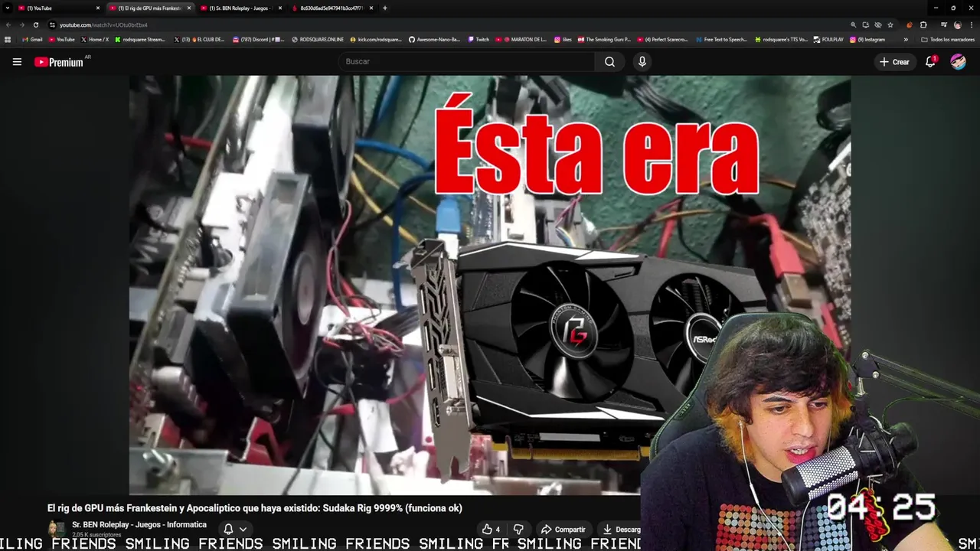980x551 pixels.
Task: Open Sr. BEN Roleplay channel name link
Action: 139,525
